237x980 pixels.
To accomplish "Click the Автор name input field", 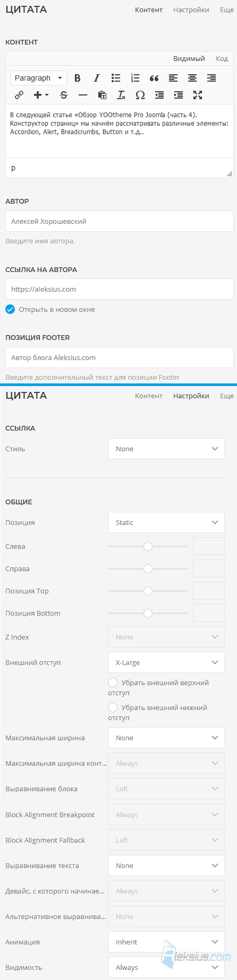I will [120, 221].
